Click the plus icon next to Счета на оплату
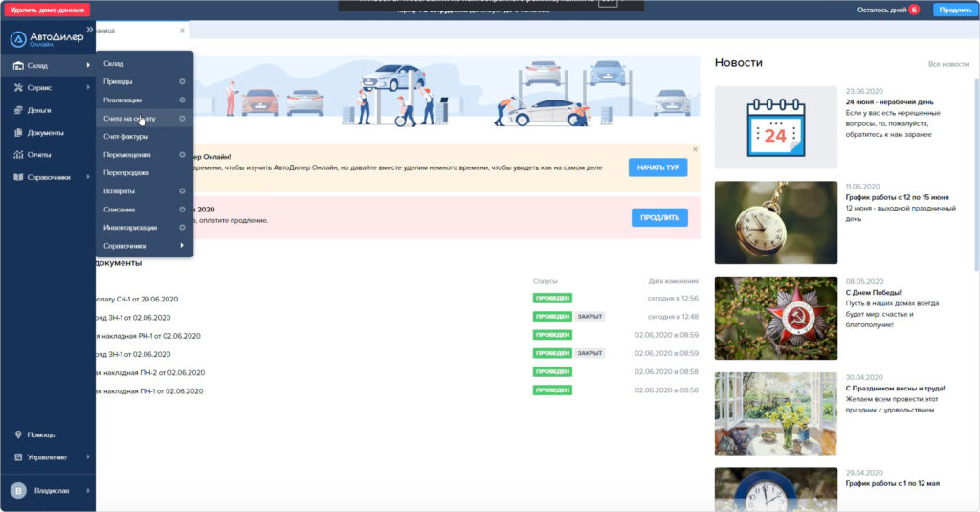980x512 pixels. (x=182, y=118)
